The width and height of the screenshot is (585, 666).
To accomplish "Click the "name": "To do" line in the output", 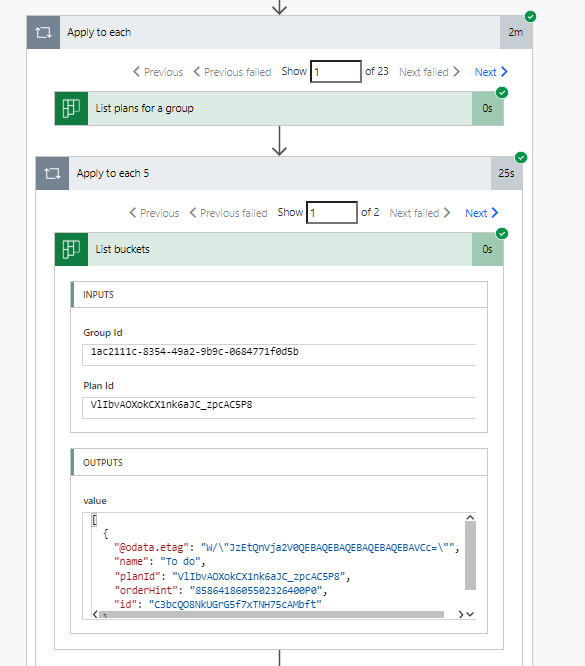I will (159, 562).
